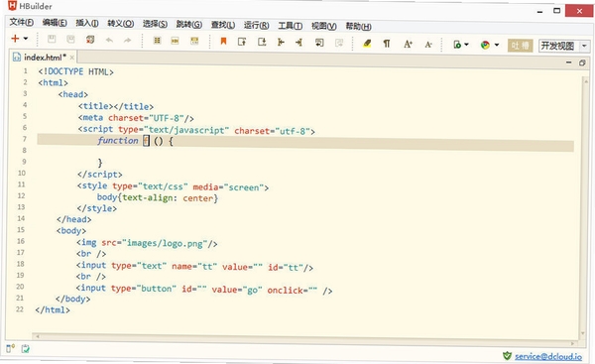Click the Chrome browser preview icon
Image resolution: width=595 pixels, height=364 pixels.
coord(485,46)
